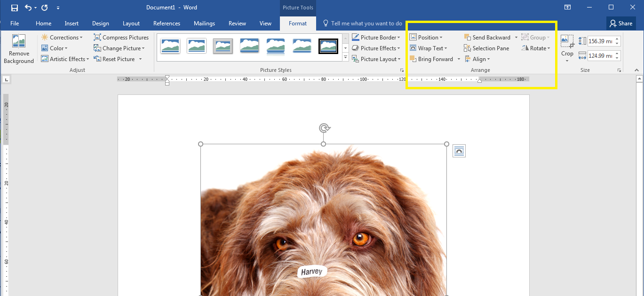Screen dimensions: 644x296
Task: Open the Picture Border color menu
Action: [x=376, y=37]
